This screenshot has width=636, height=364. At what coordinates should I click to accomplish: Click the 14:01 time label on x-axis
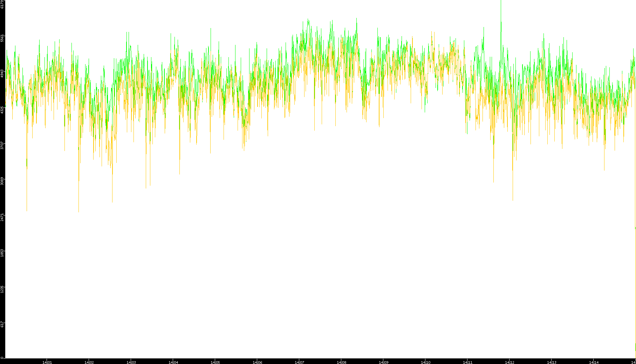47,362
